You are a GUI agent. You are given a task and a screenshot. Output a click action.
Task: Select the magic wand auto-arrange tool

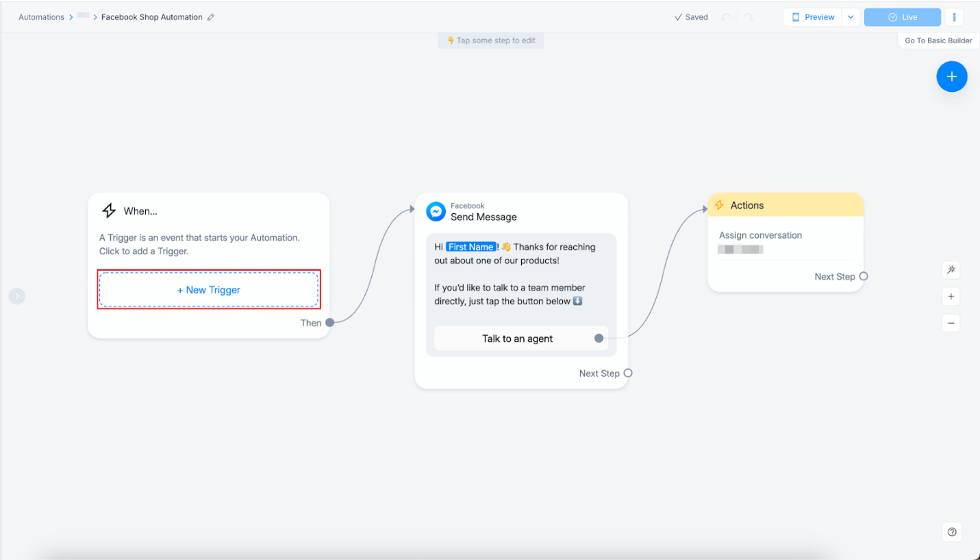pyautogui.click(x=951, y=269)
